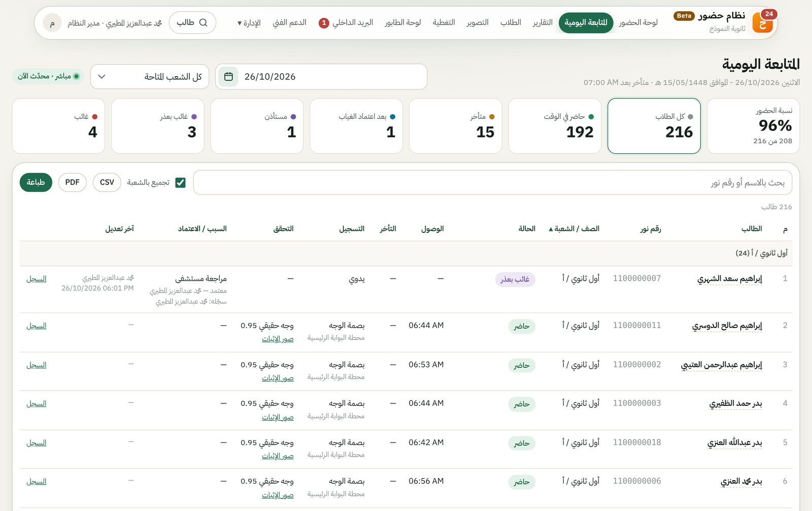Open صور الإثبات for إبراهيم صالح الدوسري
The height and width of the screenshot is (511, 812).
pos(278,338)
